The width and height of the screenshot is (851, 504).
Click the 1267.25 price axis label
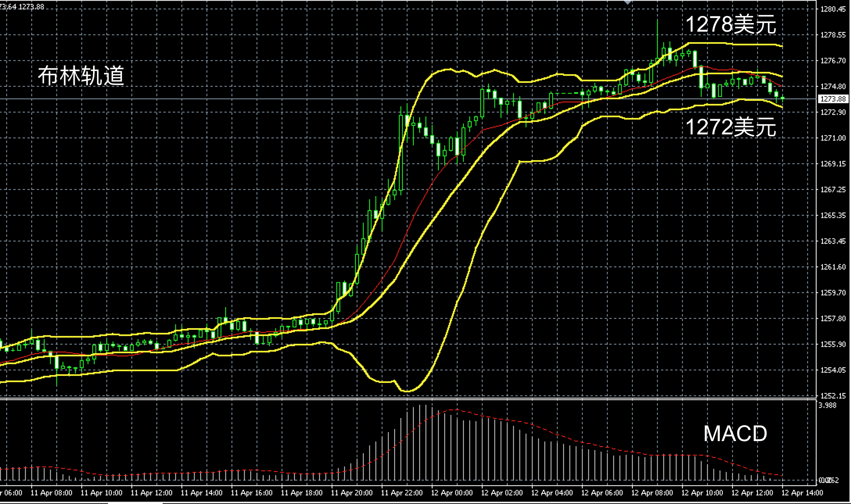[833, 189]
